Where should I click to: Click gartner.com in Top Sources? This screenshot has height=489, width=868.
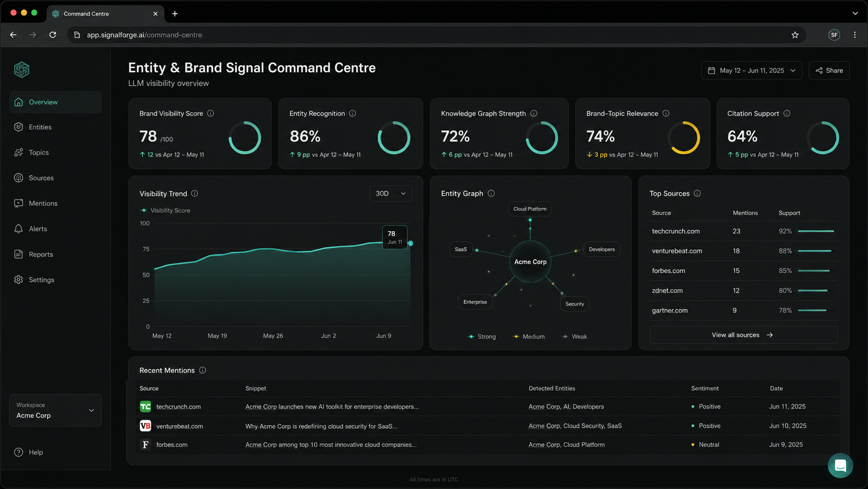coord(670,310)
